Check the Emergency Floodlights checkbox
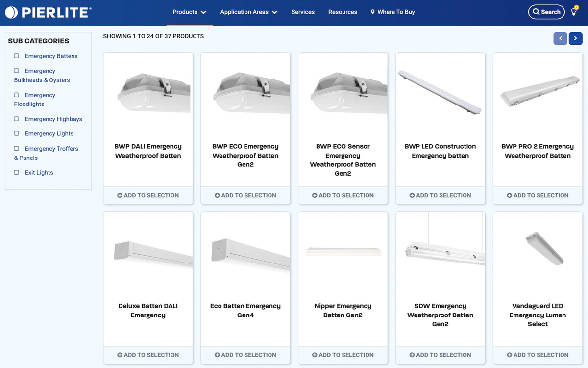Screen dimensions: 588x368 click(16, 95)
